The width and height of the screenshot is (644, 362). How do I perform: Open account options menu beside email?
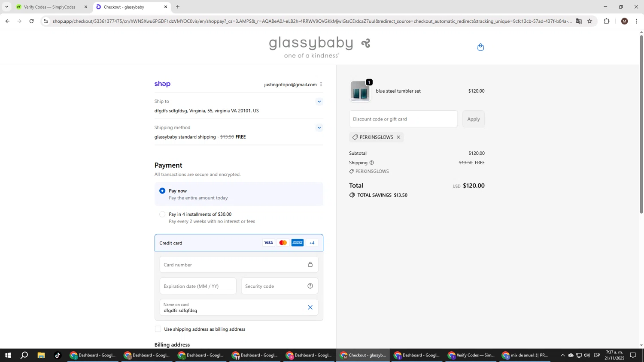pyautogui.click(x=321, y=84)
